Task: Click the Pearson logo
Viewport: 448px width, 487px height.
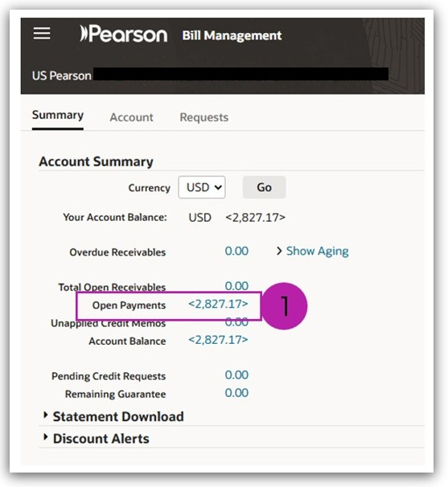Action: point(123,34)
